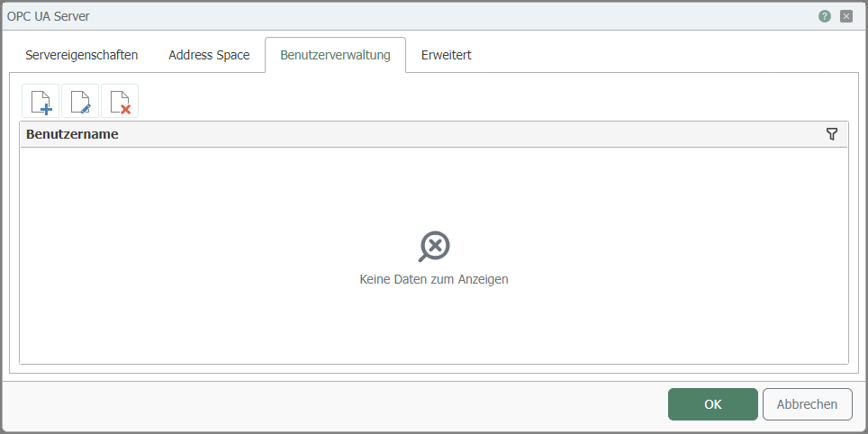Image resolution: width=868 pixels, height=434 pixels.
Task: Click empty list area below the no-data message
Action: click(x=434, y=329)
